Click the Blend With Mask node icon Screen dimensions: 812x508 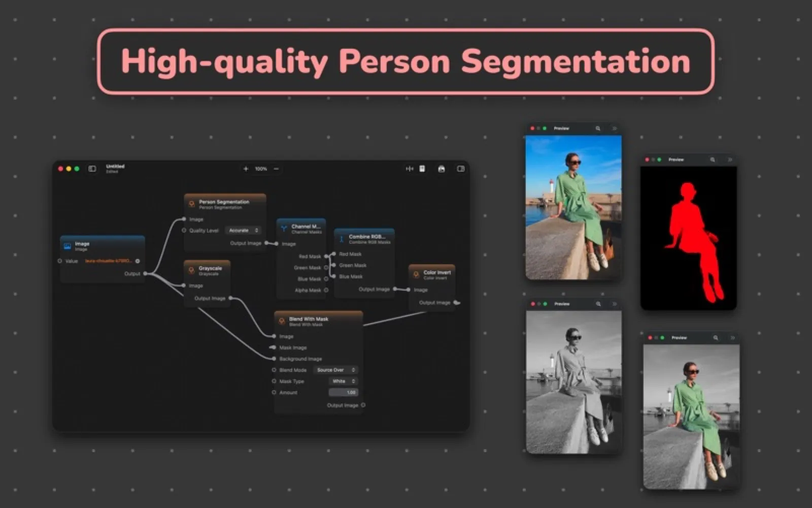pyautogui.click(x=282, y=321)
